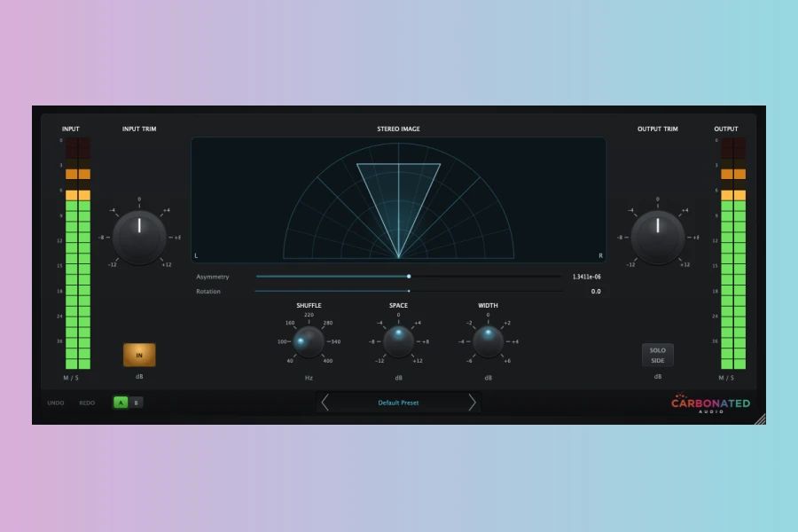Enable the Solo Side button
This screenshot has width=798, height=532.
pyautogui.click(x=657, y=356)
